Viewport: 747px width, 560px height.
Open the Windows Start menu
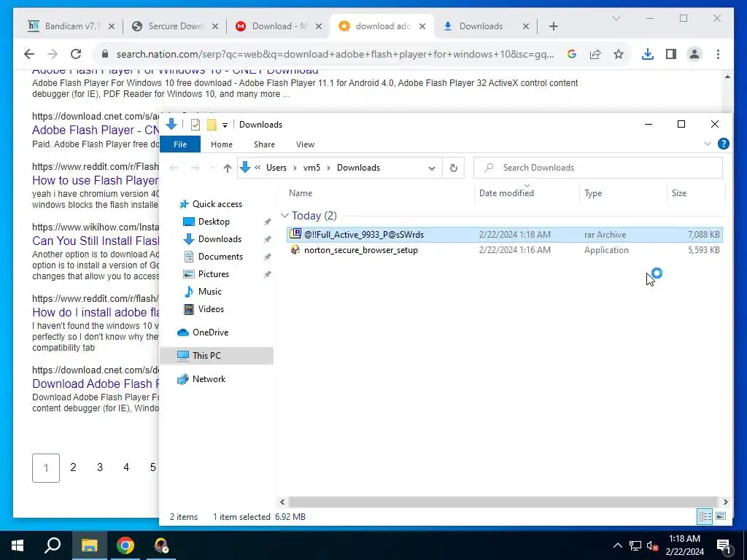18,545
